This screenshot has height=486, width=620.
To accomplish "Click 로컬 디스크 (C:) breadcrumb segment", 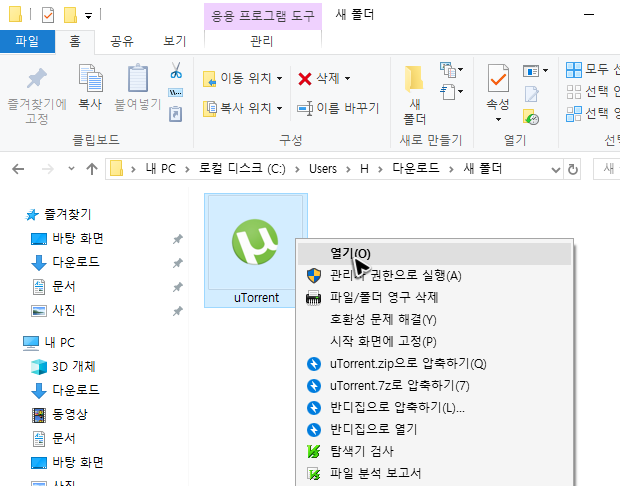I will coord(242,169).
